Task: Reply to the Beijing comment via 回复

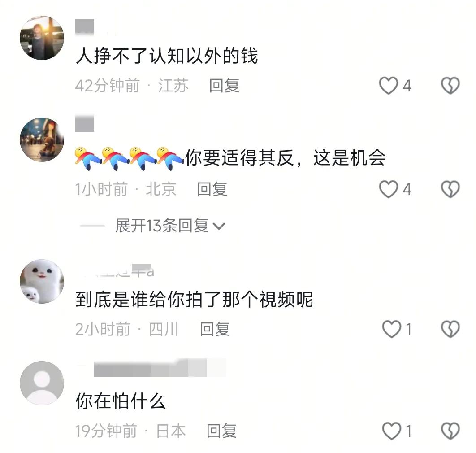Action: 212,189
